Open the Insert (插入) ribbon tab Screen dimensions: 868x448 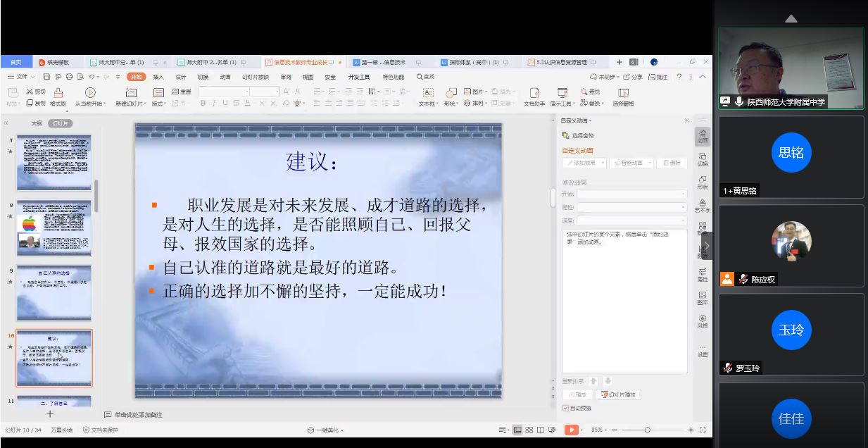[158, 77]
